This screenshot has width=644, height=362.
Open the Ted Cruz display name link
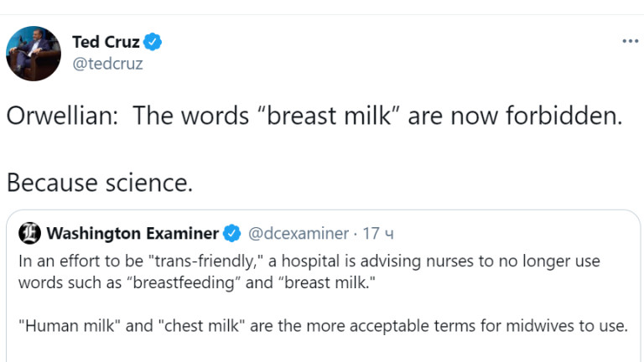point(106,42)
